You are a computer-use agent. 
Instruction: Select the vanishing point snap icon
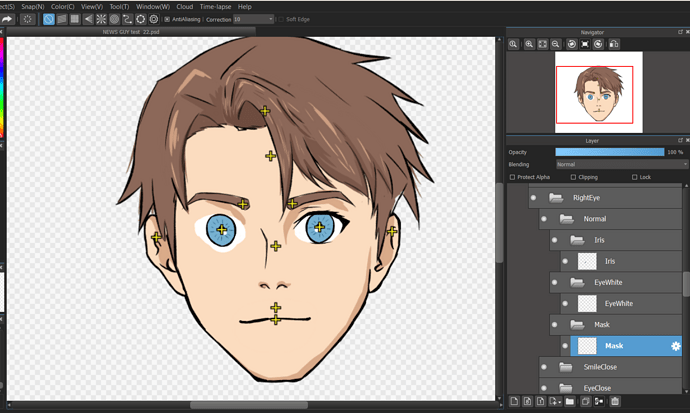coord(88,19)
